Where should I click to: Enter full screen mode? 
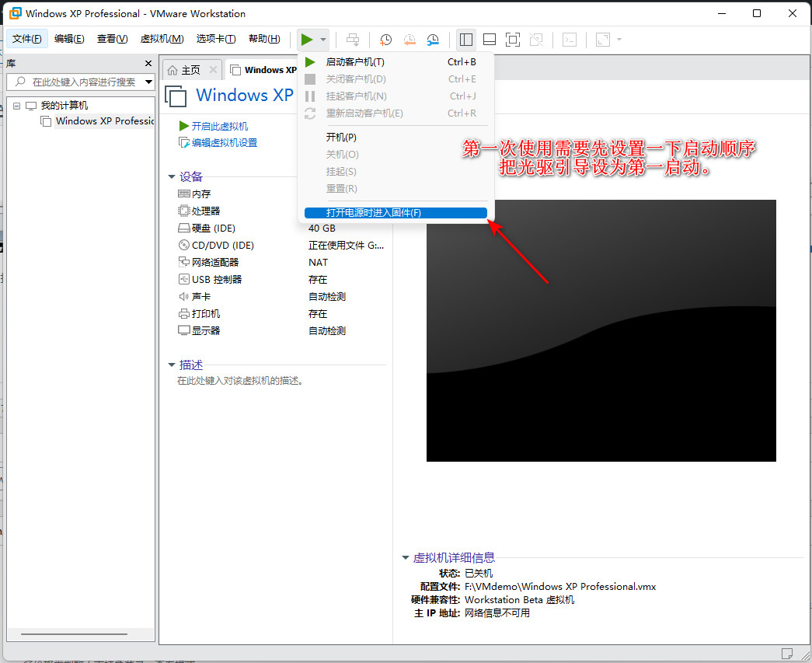[x=513, y=40]
